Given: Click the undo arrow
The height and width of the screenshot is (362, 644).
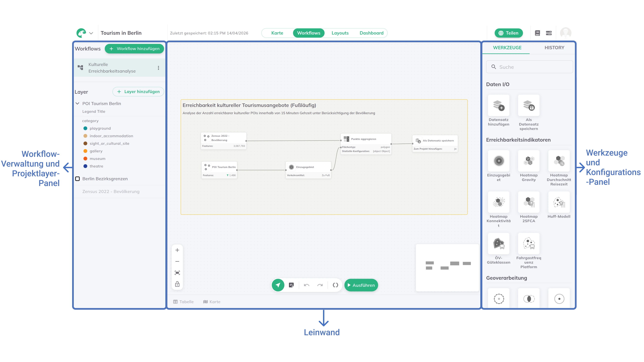Looking at the screenshot, I should tap(307, 285).
